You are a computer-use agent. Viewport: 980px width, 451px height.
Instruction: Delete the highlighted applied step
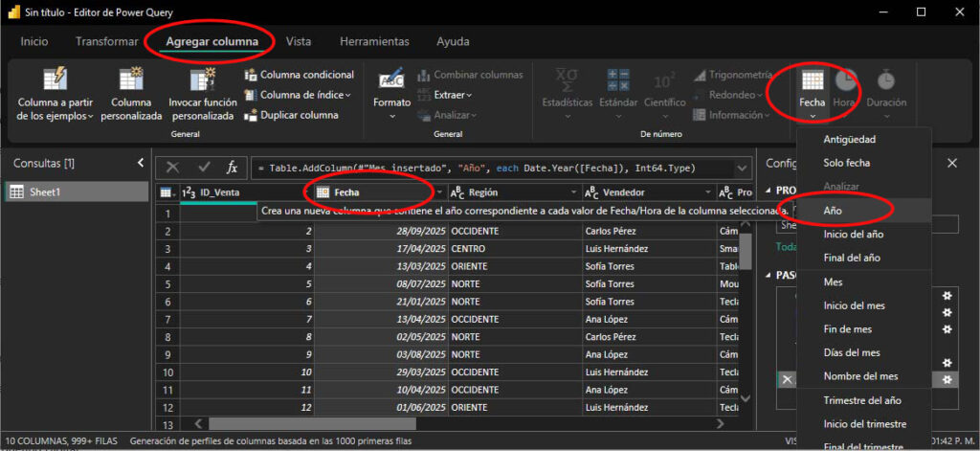[787, 379]
